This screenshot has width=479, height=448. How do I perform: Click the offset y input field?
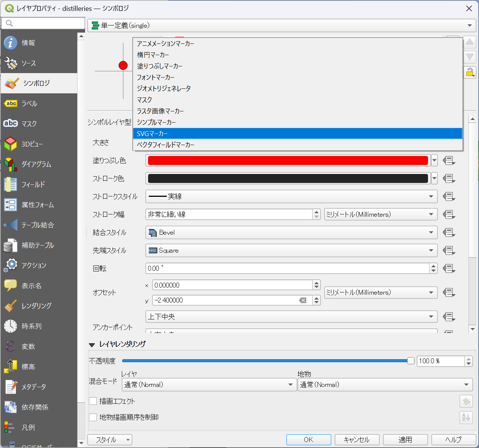click(225, 300)
